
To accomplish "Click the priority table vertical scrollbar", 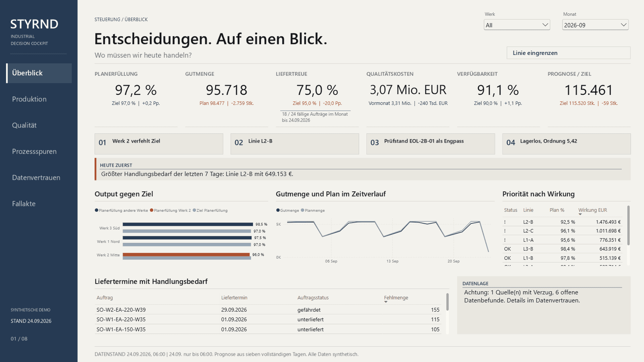I will (x=628, y=225).
